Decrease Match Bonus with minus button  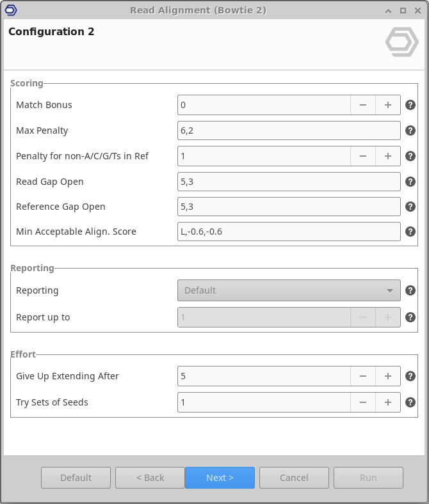363,105
